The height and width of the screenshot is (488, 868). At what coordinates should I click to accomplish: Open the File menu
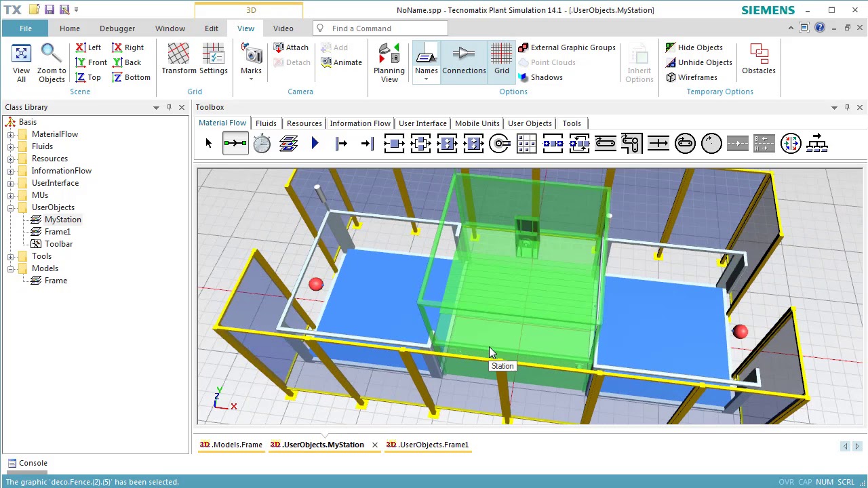[x=25, y=28]
